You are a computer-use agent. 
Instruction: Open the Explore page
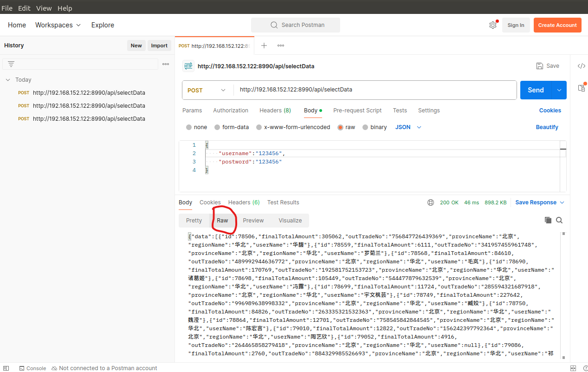[x=103, y=25]
